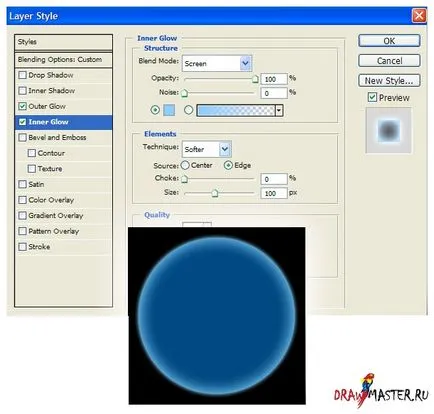Tick the Contour checkbox
This screenshot has height=414, width=434.
[x=32, y=153]
